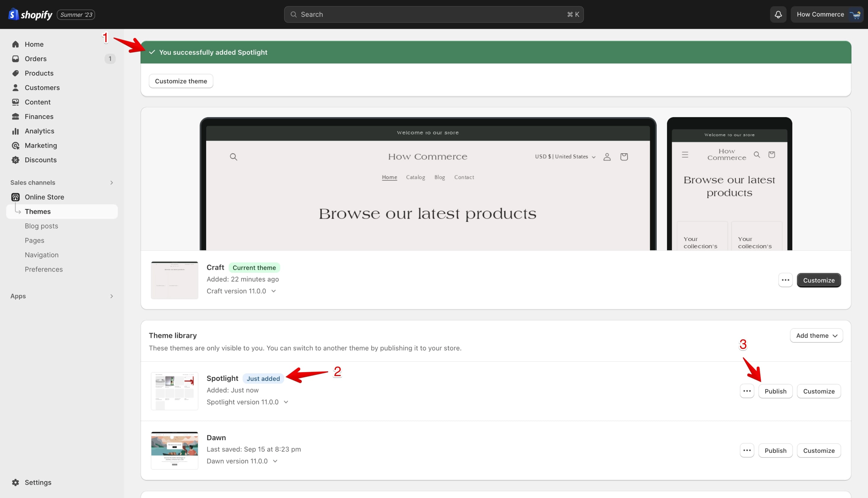Click the Orders inbox icon
Viewport: 868px width, 498px height.
tap(15, 58)
